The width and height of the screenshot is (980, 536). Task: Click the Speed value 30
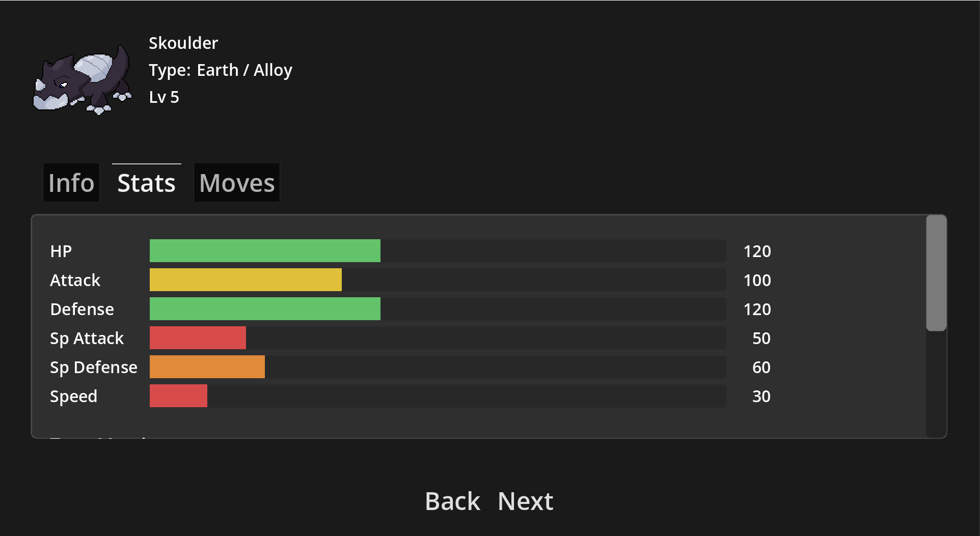[761, 397]
